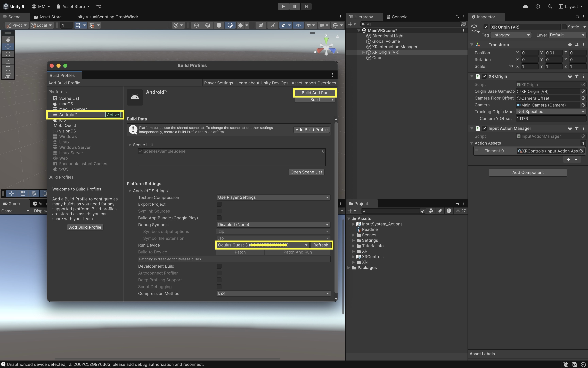588x368 pixels.
Task: Toggle XR Origin (VR) active checkbox
Action: (x=486, y=27)
